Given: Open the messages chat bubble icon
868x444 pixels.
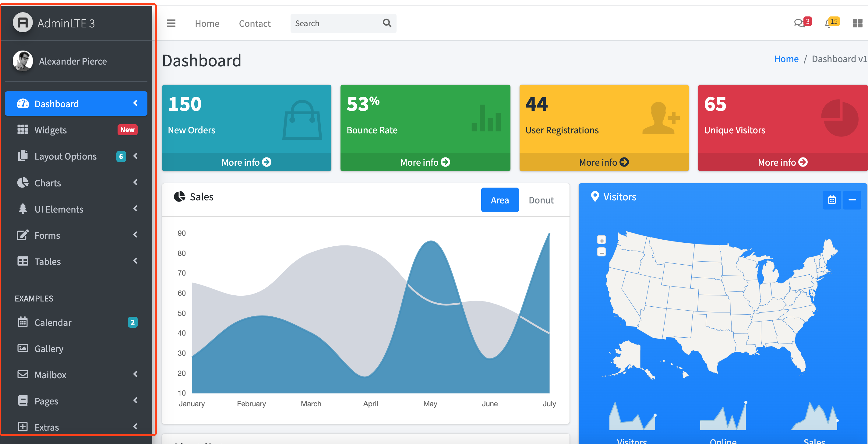Looking at the screenshot, I should [x=799, y=23].
